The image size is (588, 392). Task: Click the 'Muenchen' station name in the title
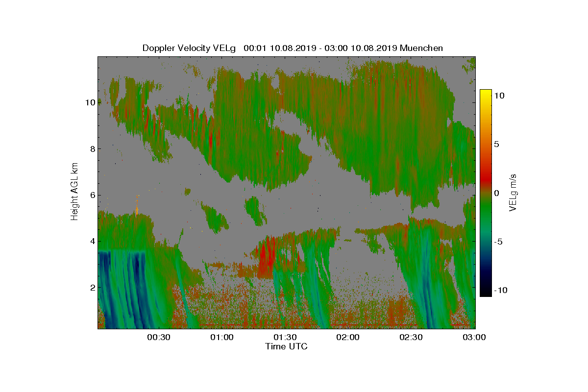click(421, 48)
